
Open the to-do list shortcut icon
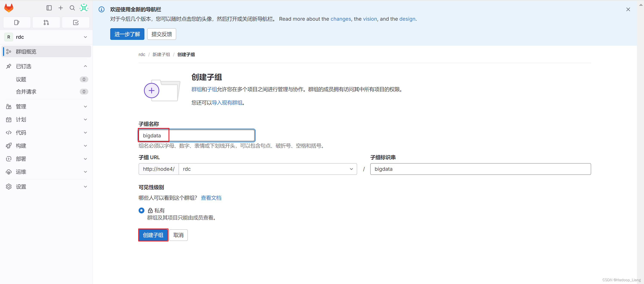pyautogui.click(x=76, y=23)
